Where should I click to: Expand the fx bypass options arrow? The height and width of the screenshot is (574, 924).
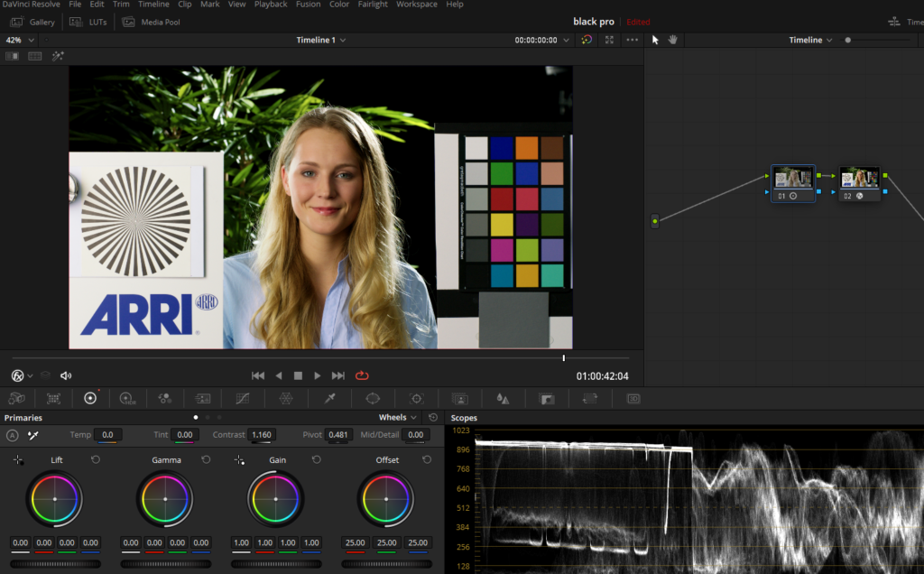(x=30, y=375)
